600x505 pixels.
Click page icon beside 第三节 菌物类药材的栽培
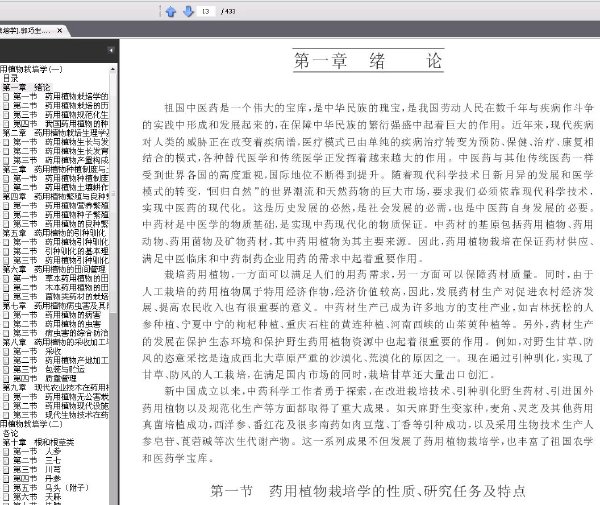pyautogui.click(x=6, y=297)
